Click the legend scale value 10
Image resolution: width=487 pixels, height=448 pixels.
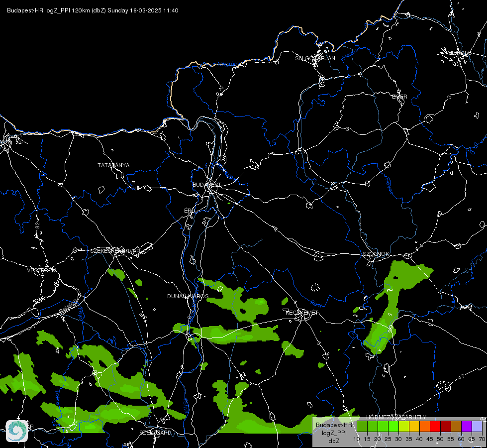pyautogui.click(x=357, y=440)
